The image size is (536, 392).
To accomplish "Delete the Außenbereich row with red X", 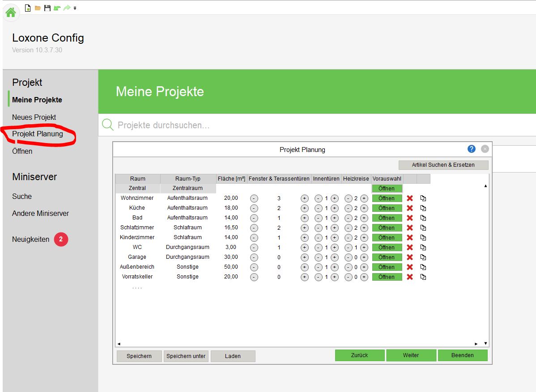I will click(410, 267).
